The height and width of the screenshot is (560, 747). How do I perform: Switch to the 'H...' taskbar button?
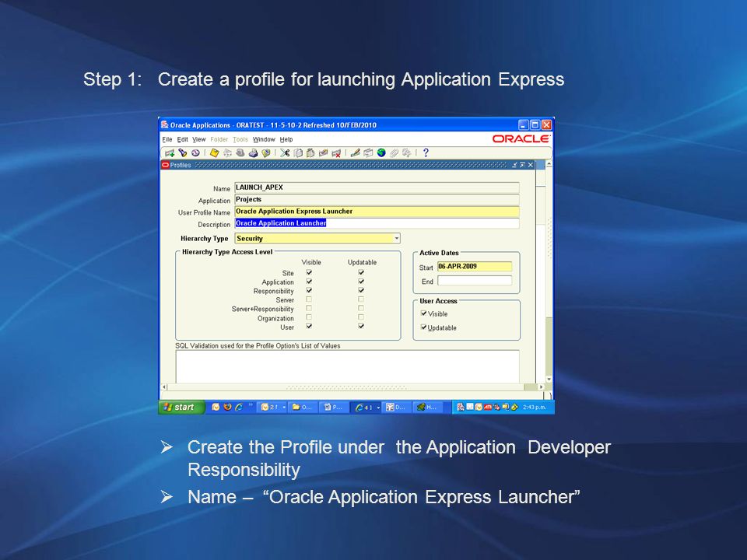pos(427,407)
